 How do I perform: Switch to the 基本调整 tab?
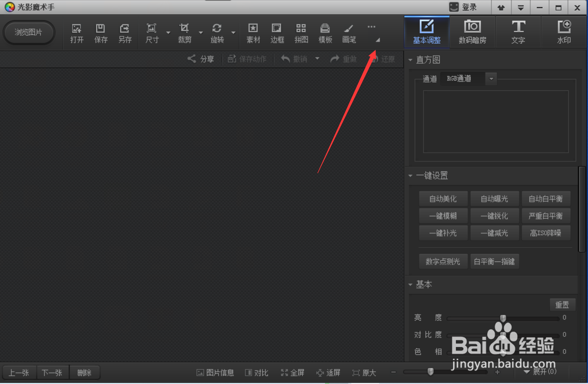(427, 32)
